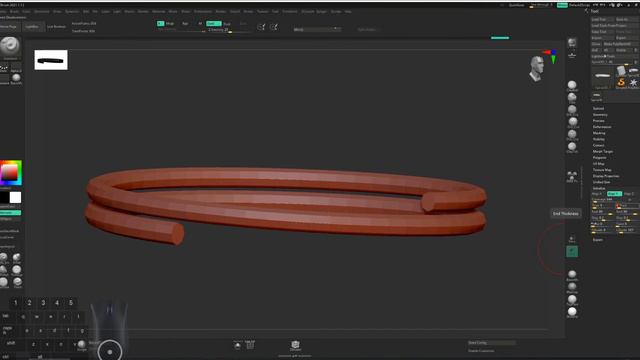Click the Tool palette dock arrow icon

[587, 11]
